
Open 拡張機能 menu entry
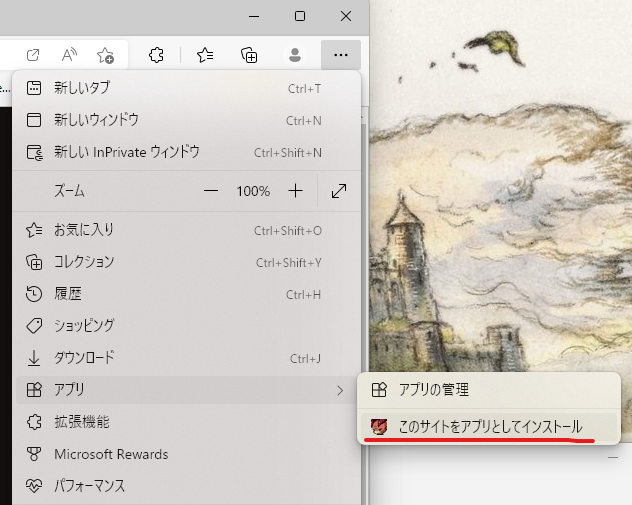point(187,422)
